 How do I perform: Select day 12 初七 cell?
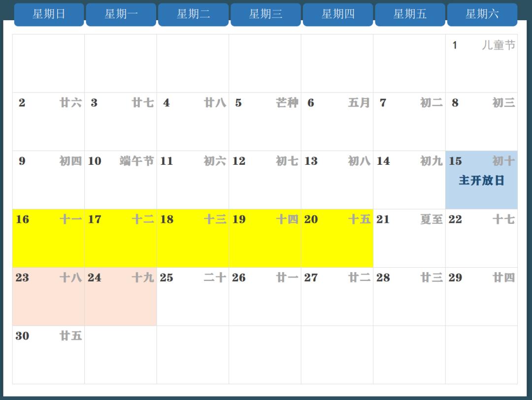tap(265, 180)
